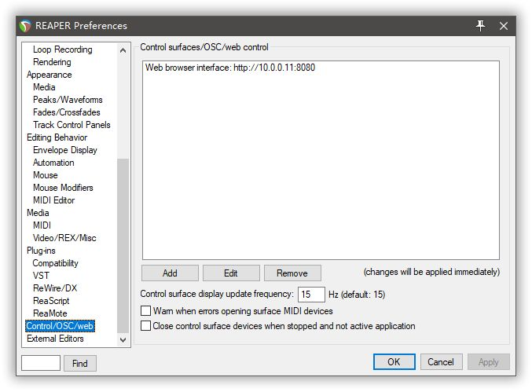This screenshot has height=392, width=532.
Task: Open Loop Recording preferences page
Action: 62,49
